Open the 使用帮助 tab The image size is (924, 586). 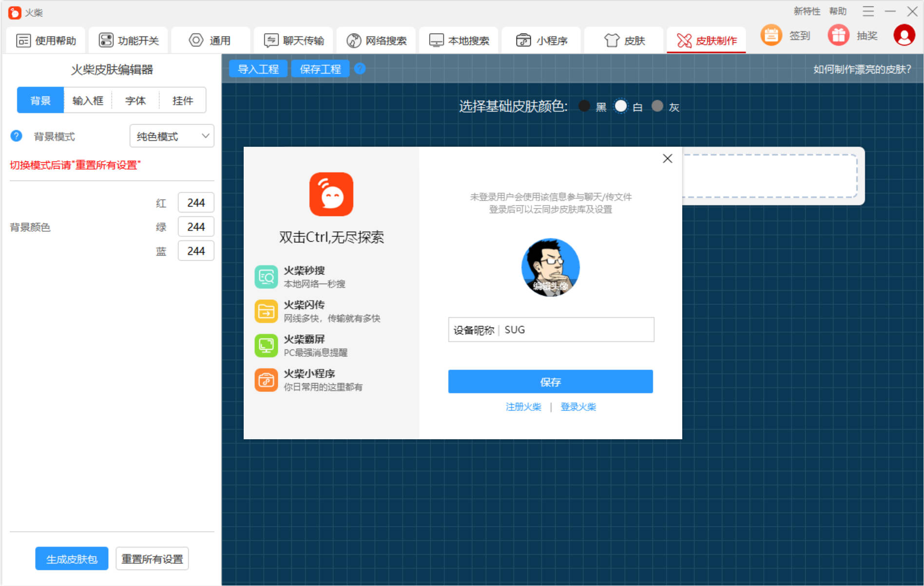tap(46, 40)
